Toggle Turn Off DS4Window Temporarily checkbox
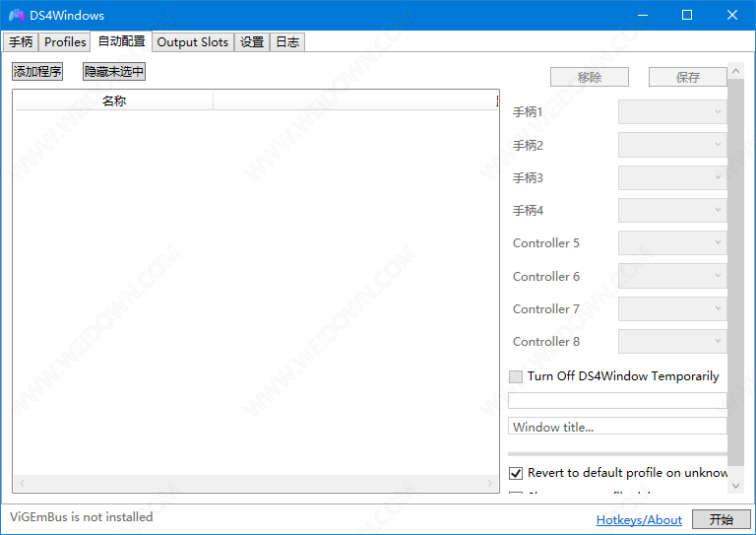 point(516,376)
